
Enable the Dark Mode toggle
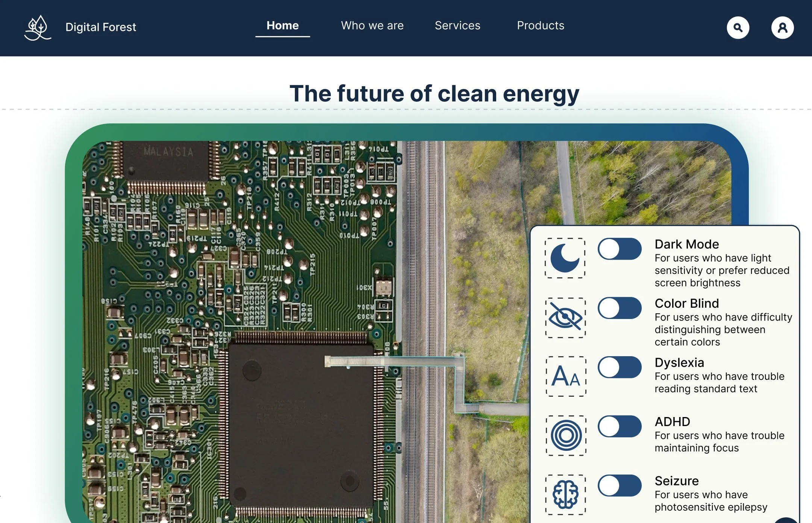[620, 249]
